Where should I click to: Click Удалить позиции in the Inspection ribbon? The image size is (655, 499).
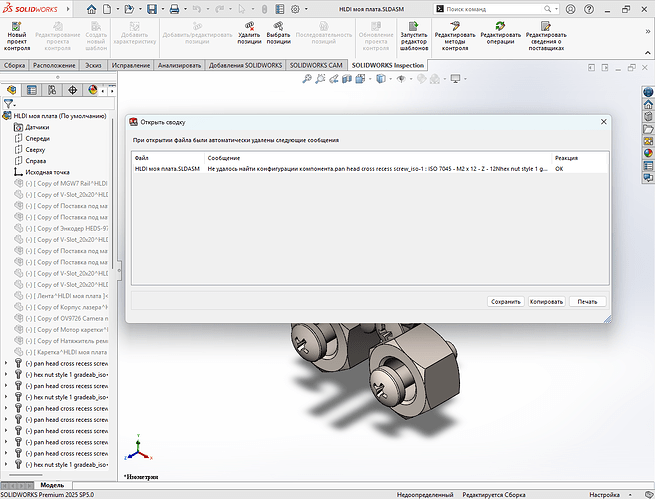click(x=249, y=33)
